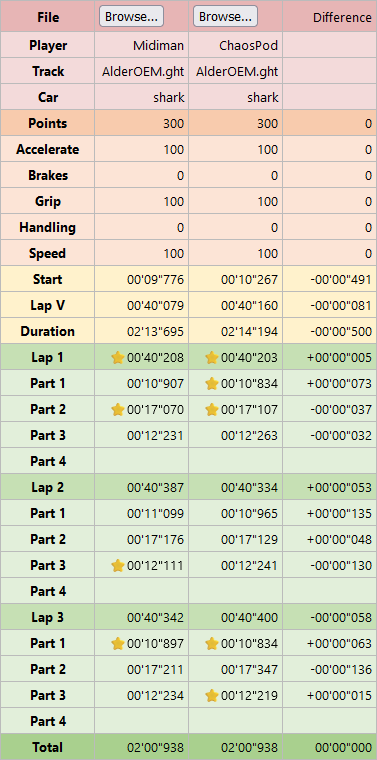The height and width of the screenshot is (760, 377).
Task: Select the Points row label
Action: tap(47, 123)
